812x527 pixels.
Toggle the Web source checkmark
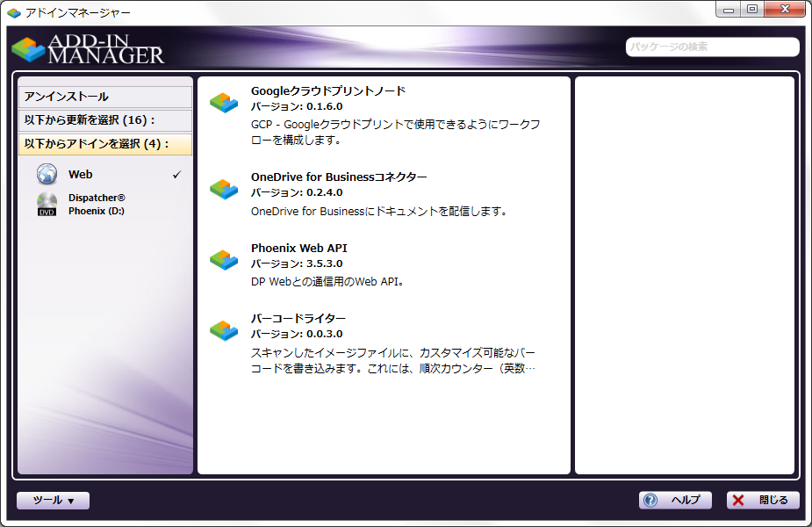click(177, 175)
